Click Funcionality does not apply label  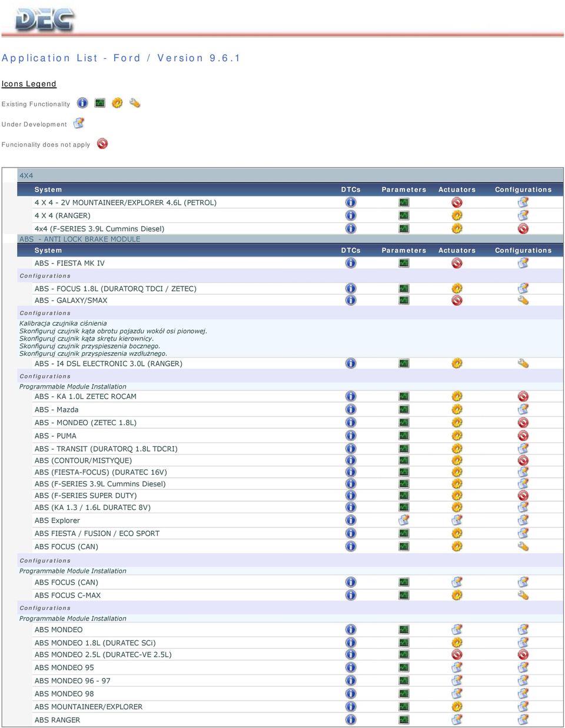tap(46, 145)
